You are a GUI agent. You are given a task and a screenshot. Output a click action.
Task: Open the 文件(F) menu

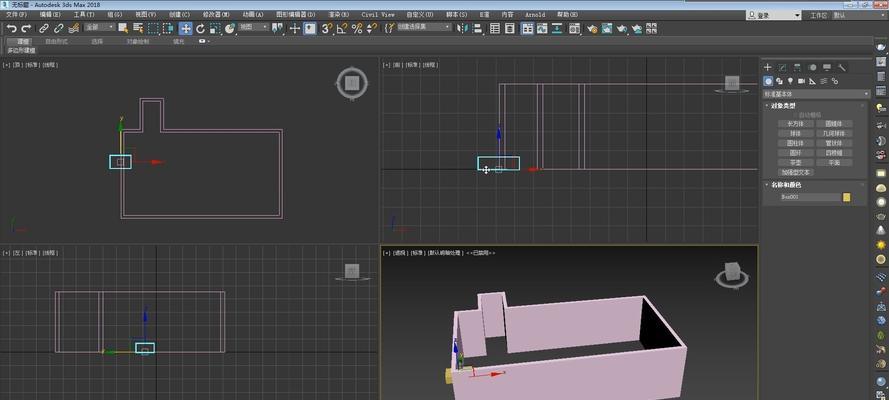(x=16, y=14)
